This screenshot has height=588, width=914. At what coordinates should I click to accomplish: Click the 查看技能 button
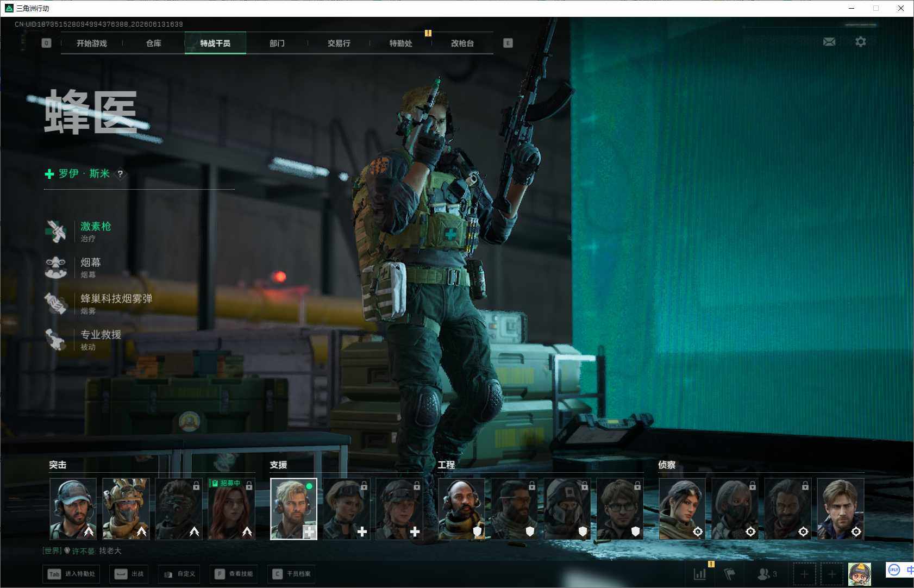coord(234,574)
